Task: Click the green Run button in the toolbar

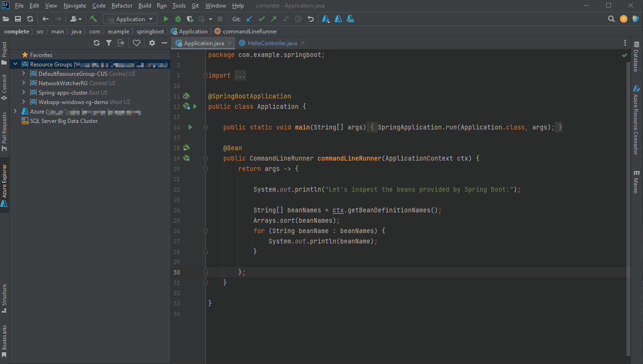Action: pyautogui.click(x=166, y=19)
